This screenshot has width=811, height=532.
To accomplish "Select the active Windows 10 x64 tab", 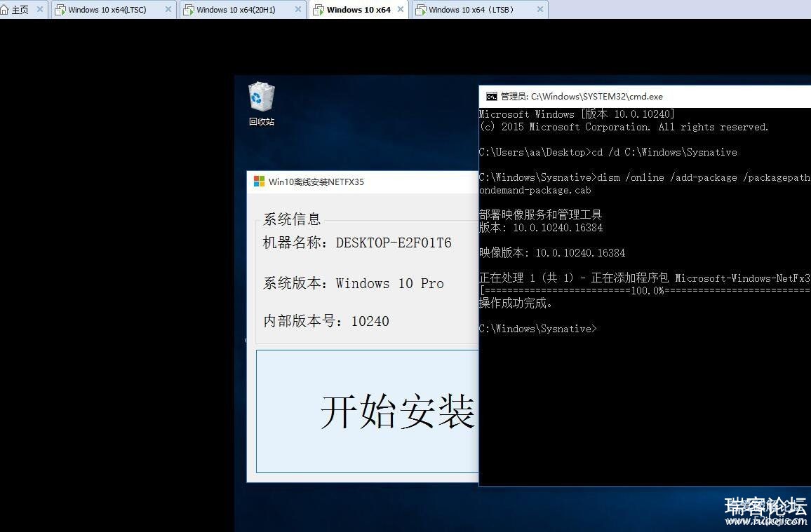I will pyautogui.click(x=358, y=10).
